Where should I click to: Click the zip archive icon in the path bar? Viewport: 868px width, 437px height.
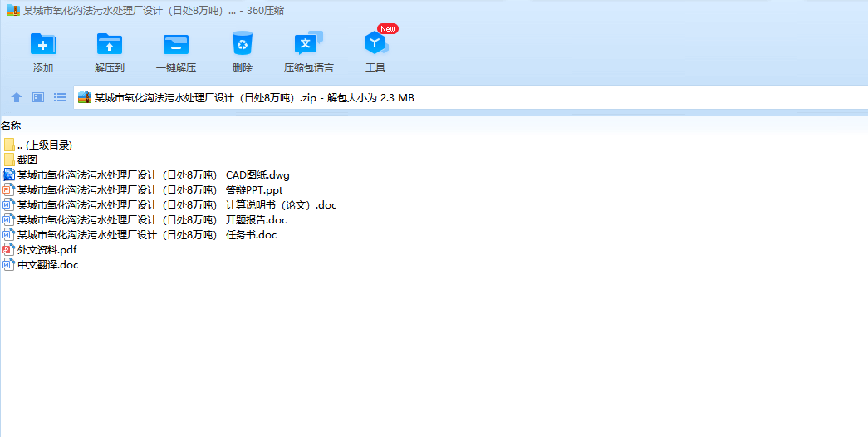84,97
